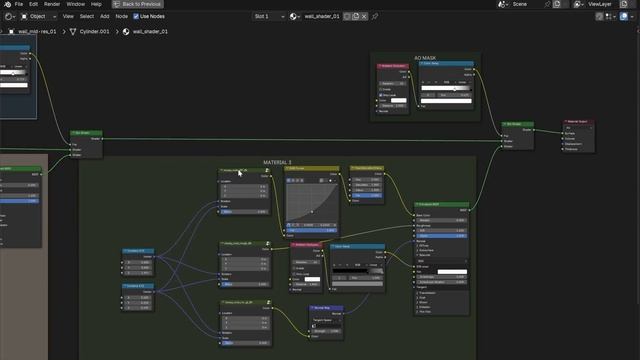Click wall_mid-res_01 breadcrumb
Image resolution: width=640 pixels, height=360 pixels.
pyautogui.click(x=37, y=31)
